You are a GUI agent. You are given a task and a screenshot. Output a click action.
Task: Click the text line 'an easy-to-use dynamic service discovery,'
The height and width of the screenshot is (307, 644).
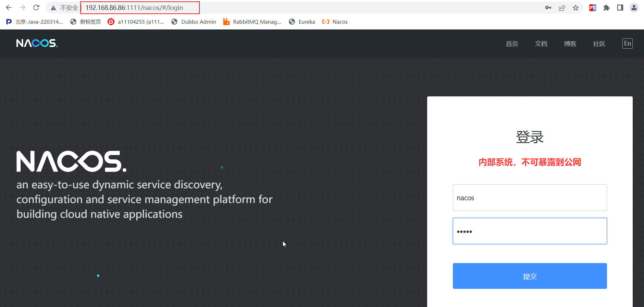pyautogui.click(x=120, y=185)
